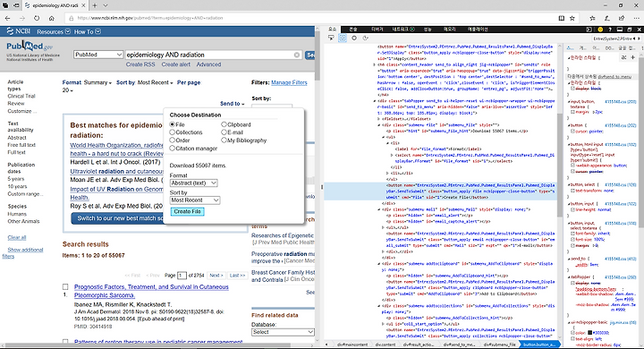Click the results page number field

[x=182, y=276]
